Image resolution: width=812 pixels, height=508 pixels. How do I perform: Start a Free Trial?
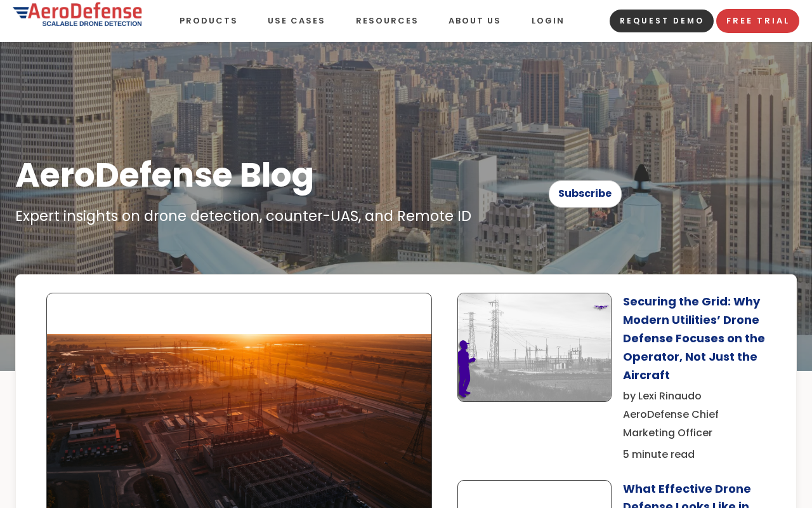(757, 21)
